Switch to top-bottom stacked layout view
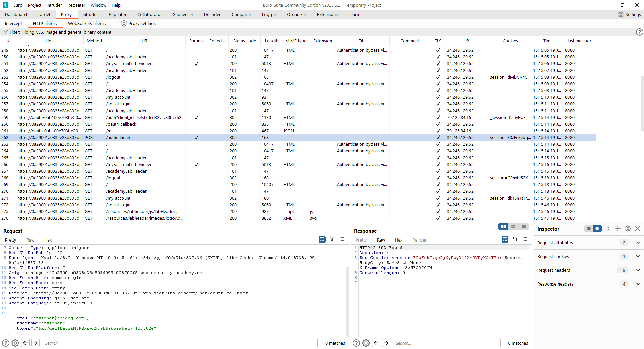This screenshot has height=349, width=644. point(513,227)
